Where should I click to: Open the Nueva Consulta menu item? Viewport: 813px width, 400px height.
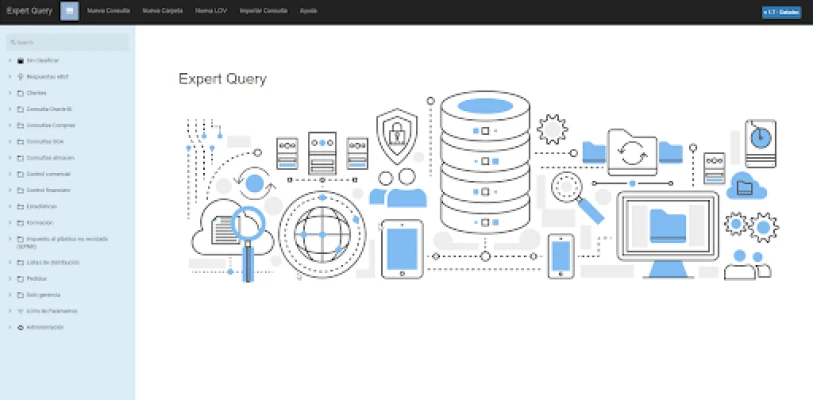tap(107, 12)
